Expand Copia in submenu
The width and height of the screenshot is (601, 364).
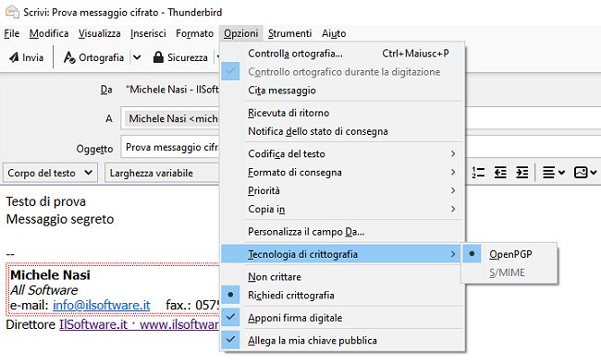click(343, 209)
